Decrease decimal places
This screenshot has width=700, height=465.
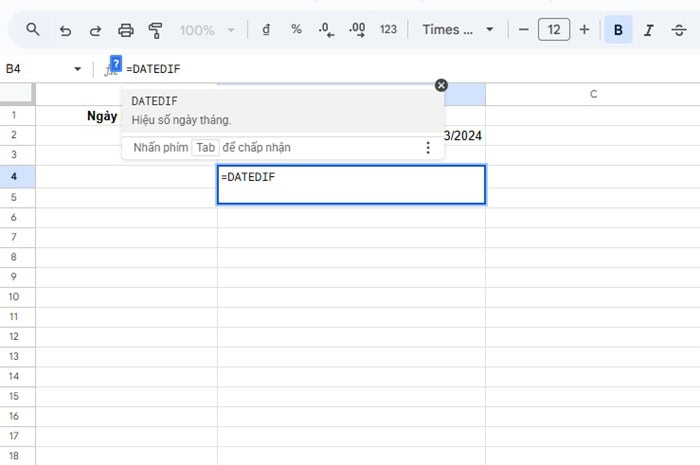click(x=326, y=30)
